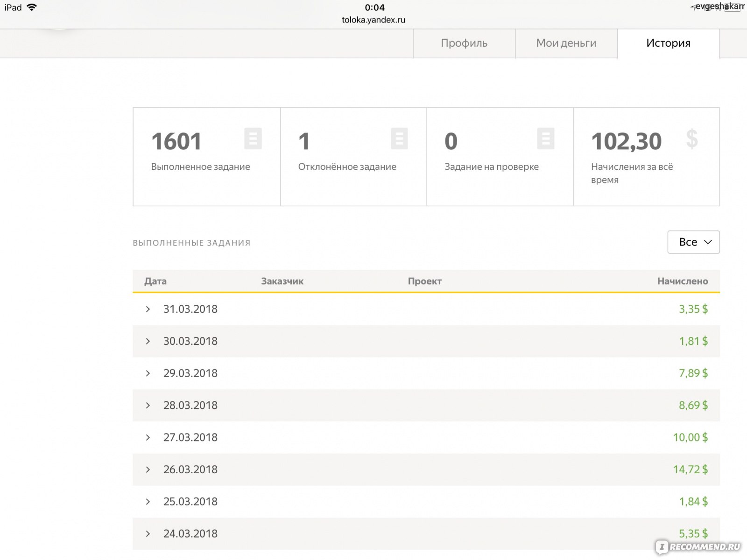Click the rejected tasks count 1
Screen dimensions: 747x560
coord(304,141)
